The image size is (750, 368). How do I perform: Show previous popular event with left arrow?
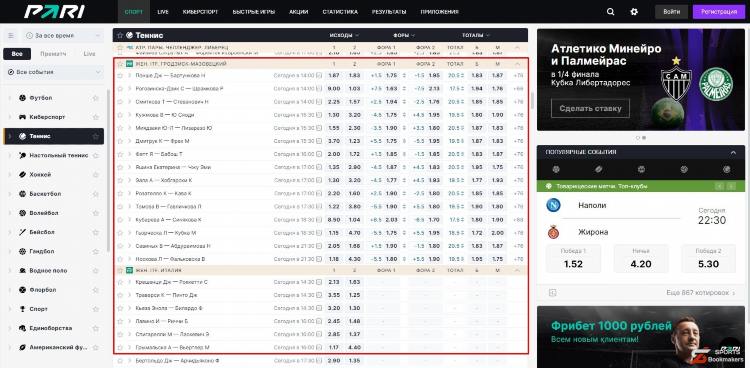(x=719, y=186)
